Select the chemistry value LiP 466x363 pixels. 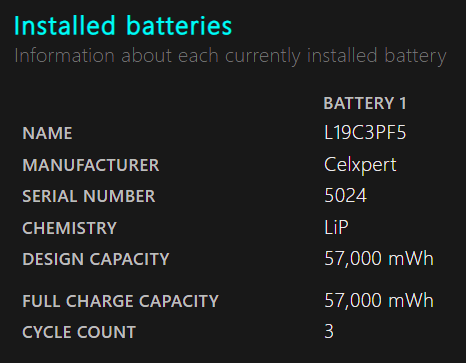tap(336, 228)
